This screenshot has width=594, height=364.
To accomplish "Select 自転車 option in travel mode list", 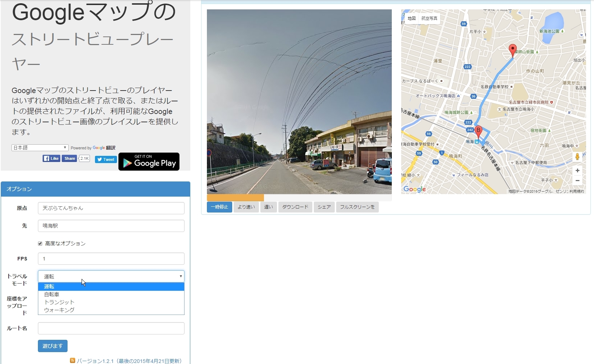I will (x=111, y=294).
